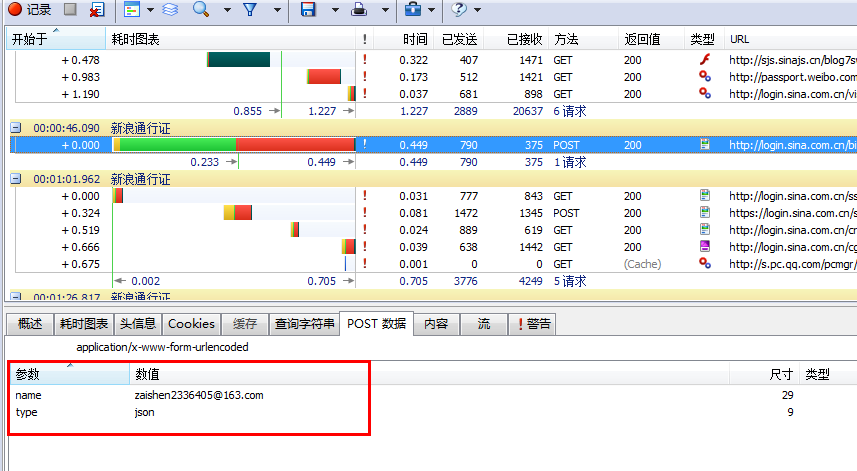Select the http://s.pc.qq.com/pcmgr row

(793, 264)
